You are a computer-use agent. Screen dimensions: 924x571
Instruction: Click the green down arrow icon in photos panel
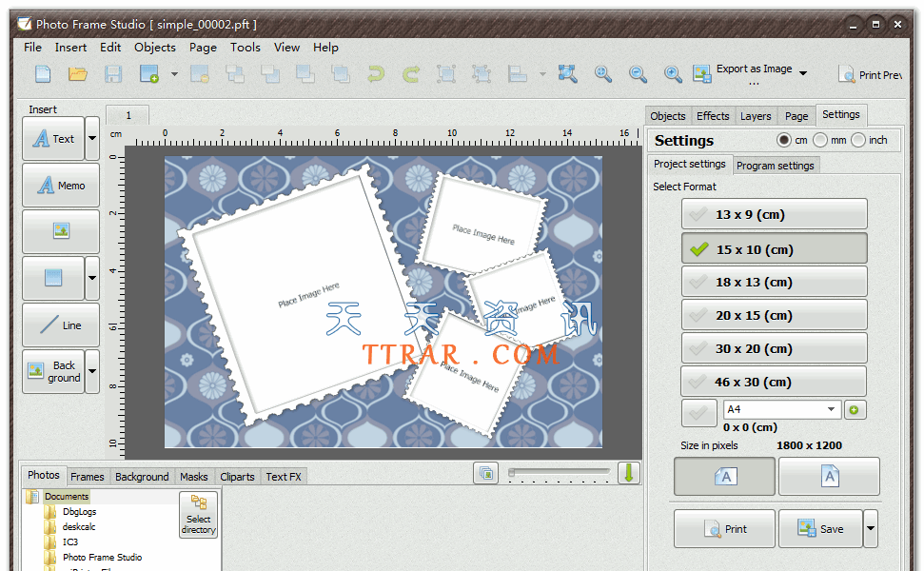point(629,473)
